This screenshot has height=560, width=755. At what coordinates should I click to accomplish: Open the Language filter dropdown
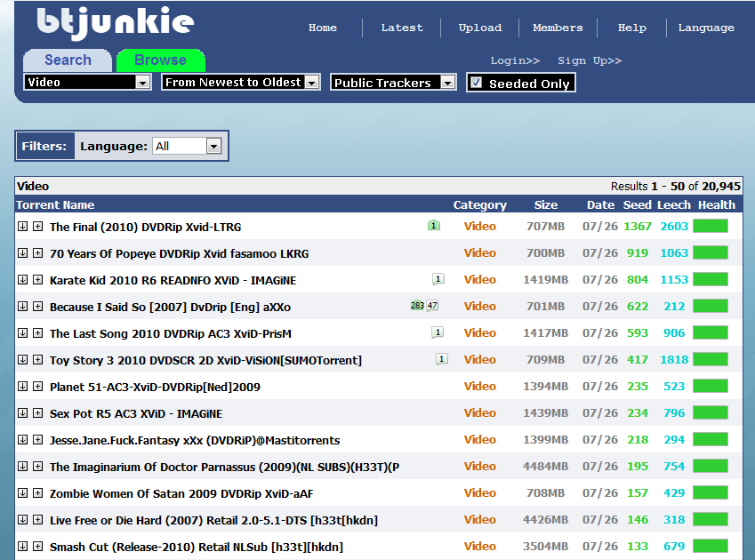click(188, 146)
